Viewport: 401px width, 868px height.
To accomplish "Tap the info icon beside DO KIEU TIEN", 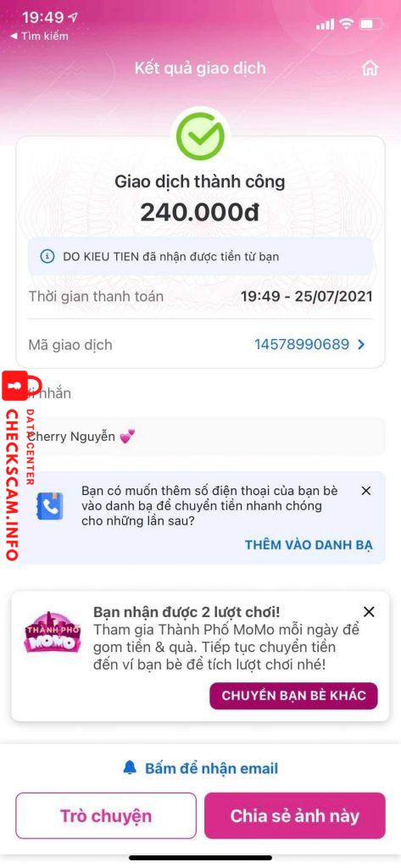I will (x=47, y=256).
